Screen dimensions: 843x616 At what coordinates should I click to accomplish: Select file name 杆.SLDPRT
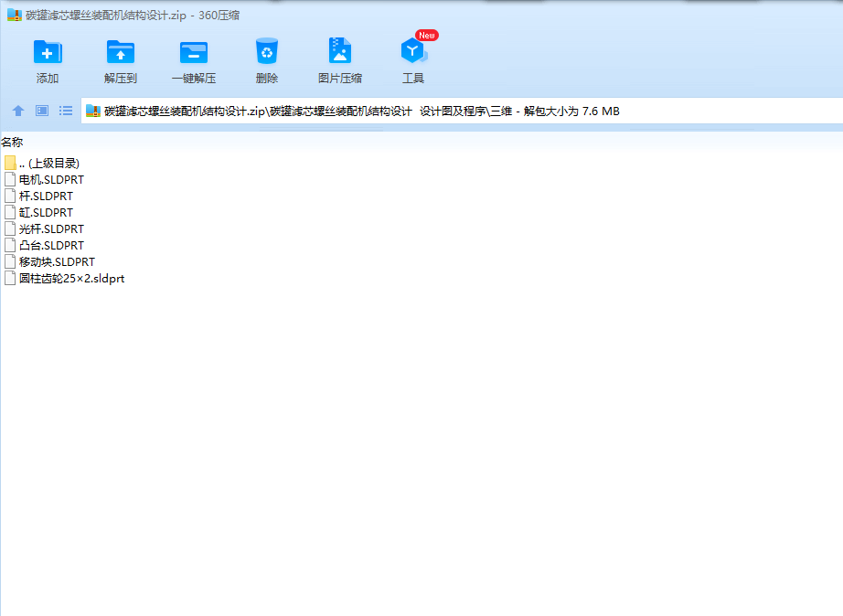(x=46, y=196)
